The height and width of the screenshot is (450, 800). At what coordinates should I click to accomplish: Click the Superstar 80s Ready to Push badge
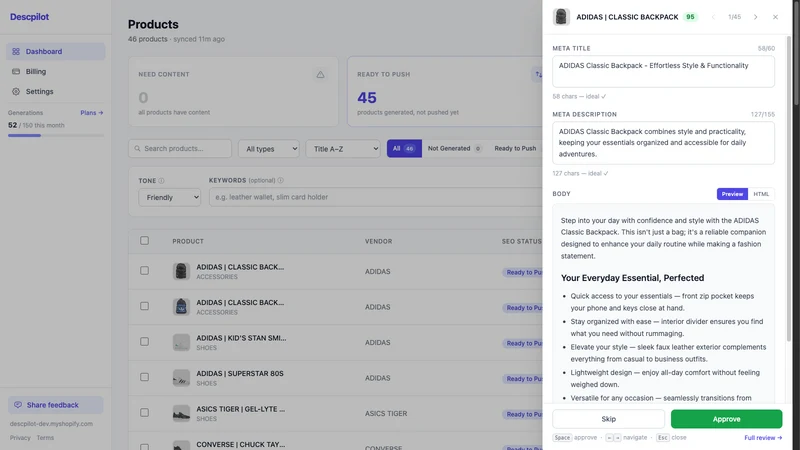tap(523, 379)
